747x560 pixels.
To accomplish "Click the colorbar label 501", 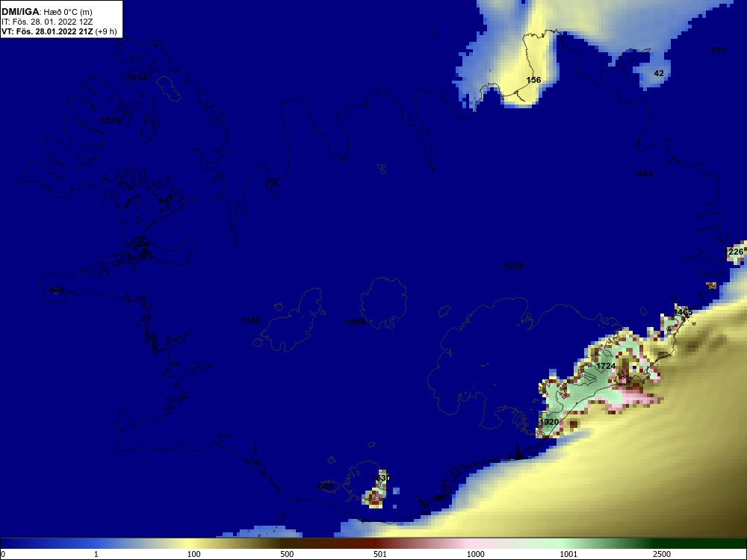I will coord(380,554).
